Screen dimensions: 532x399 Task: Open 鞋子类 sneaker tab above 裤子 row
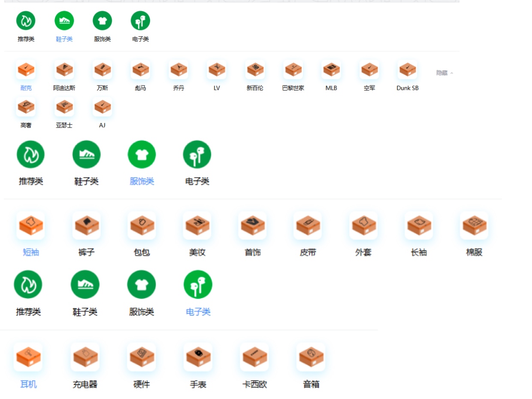[x=86, y=155]
